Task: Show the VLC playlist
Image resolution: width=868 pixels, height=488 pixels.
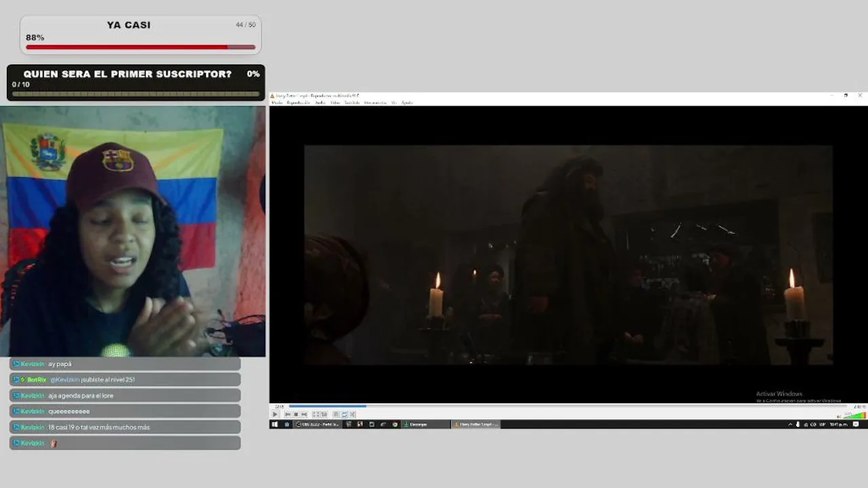Action: click(x=336, y=414)
